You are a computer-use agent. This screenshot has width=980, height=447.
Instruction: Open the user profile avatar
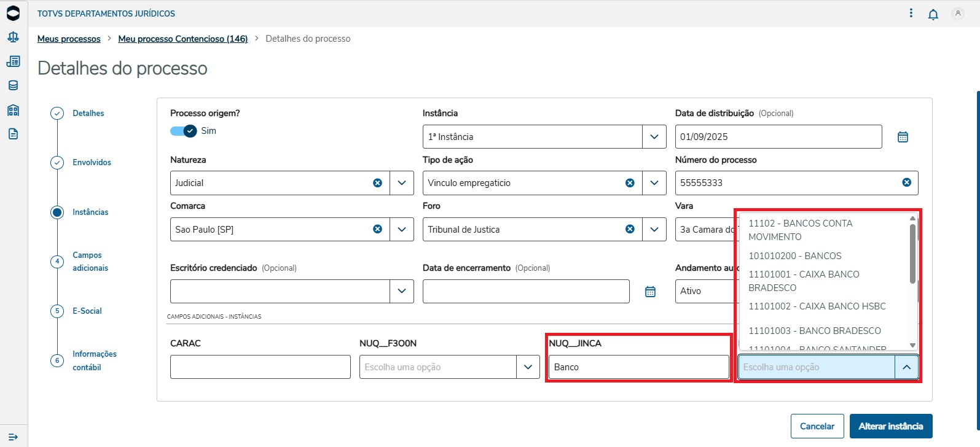pyautogui.click(x=957, y=14)
